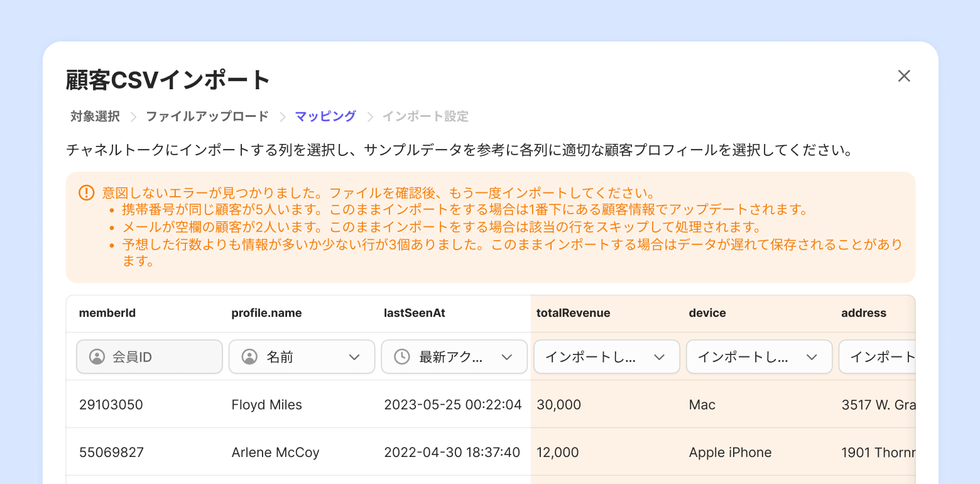Image resolution: width=980 pixels, height=484 pixels.
Task: Jump to the インポート設定 step
Action: (425, 116)
